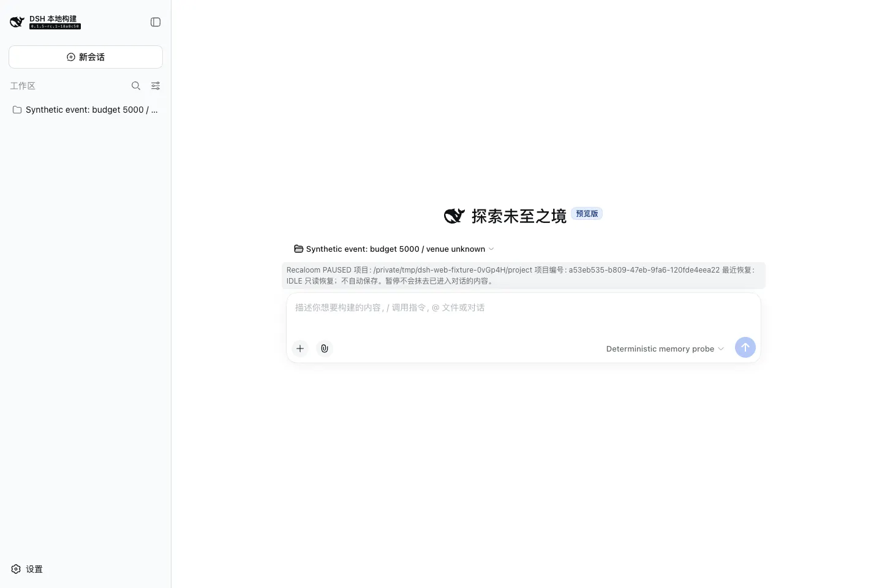Expand the Synthetic event project dropdown above the prompt

pyautogui.click(x=394, y=249)
